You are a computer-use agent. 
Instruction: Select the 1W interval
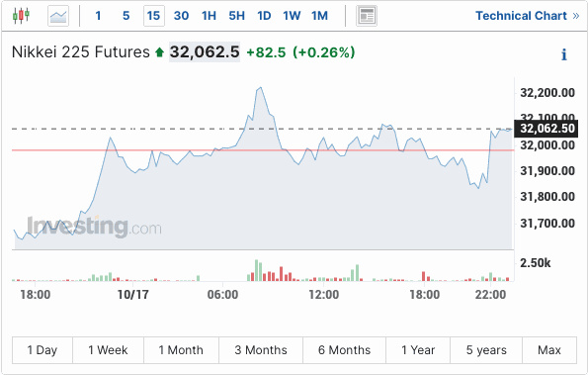click(x=292, y=16)
